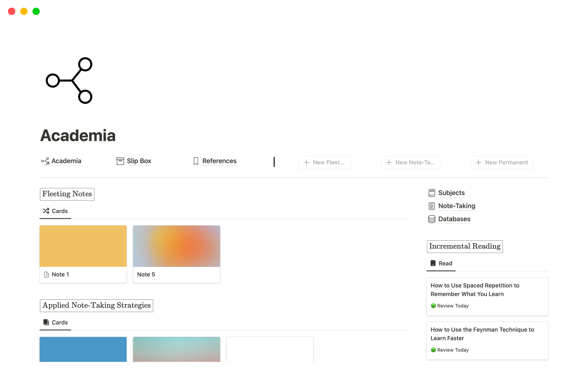Toggle Cards view for Fleeting Notes
Viewport: 588px width, 368px height.
click(x=55, y=211)
